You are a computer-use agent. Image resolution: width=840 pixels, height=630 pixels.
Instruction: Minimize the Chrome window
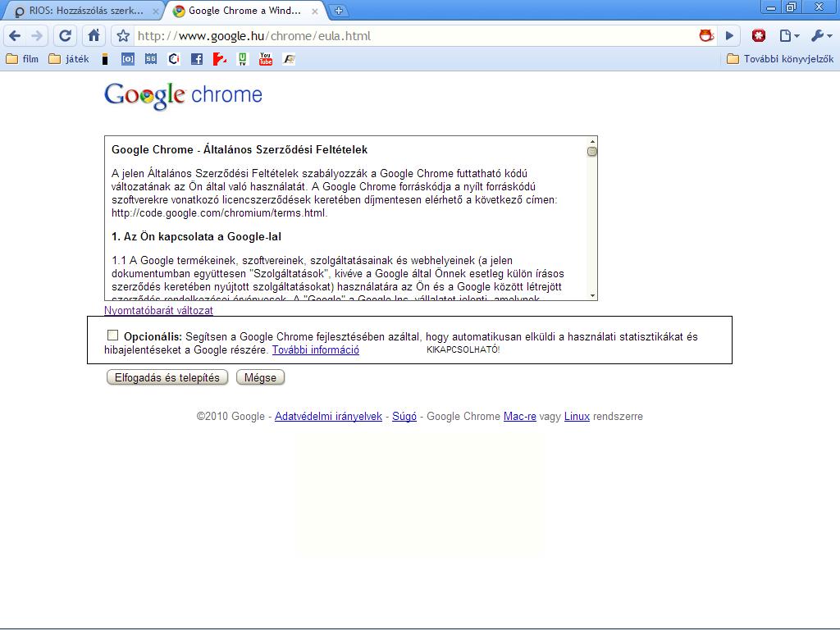tap(771, 7)
